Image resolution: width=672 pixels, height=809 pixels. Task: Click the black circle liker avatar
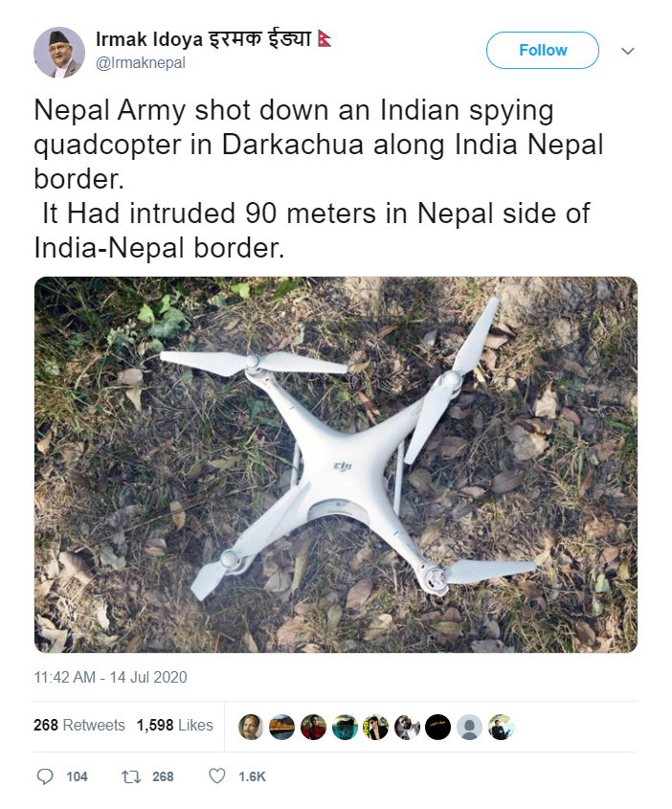[x=437, y=727]
